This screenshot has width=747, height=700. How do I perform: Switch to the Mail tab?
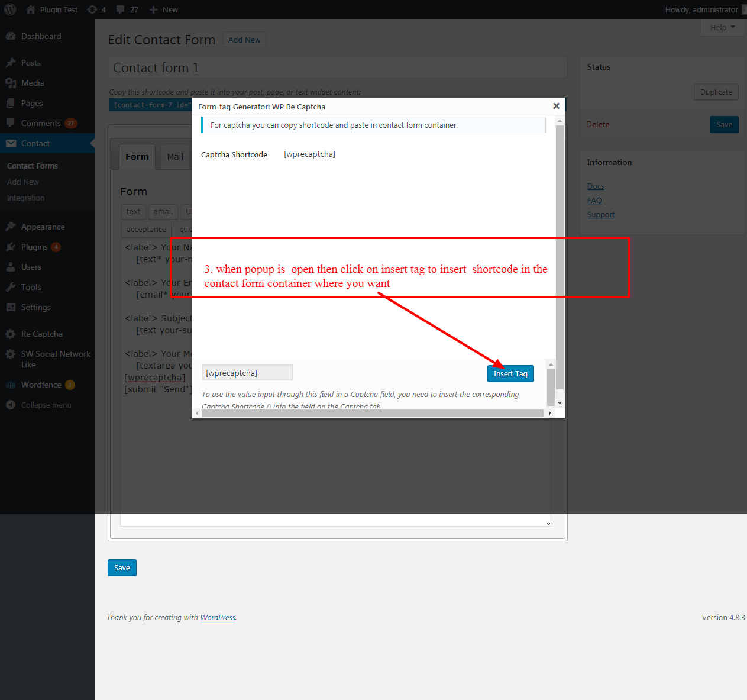175,157
